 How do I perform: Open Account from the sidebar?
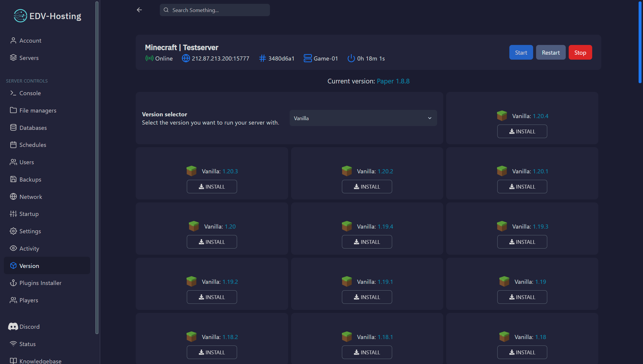(x=47, y=41)
